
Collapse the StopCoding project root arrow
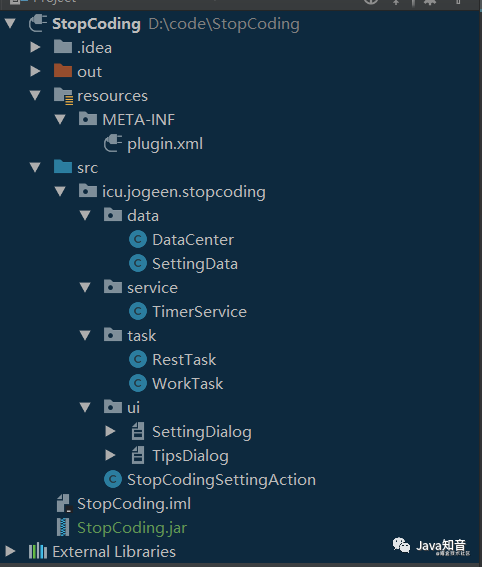[10, 24]
